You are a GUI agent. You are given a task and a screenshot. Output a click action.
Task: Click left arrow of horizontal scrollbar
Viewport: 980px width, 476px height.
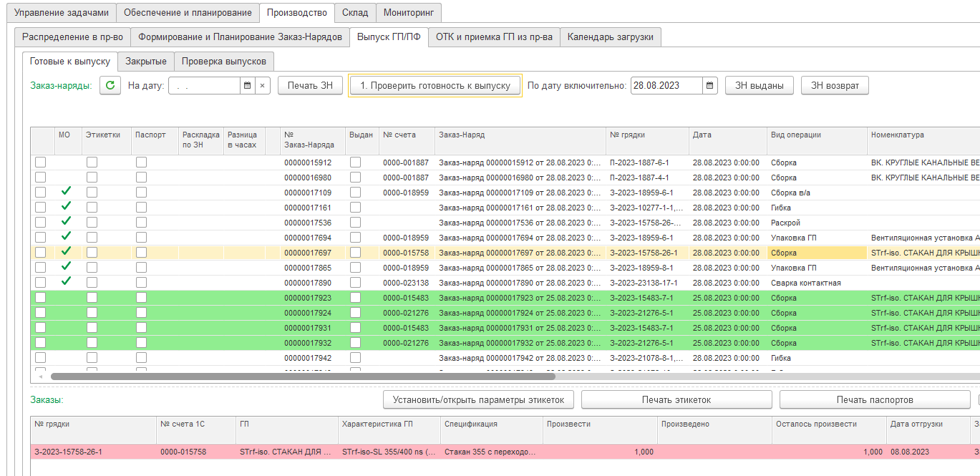click(x=40, y=376)
